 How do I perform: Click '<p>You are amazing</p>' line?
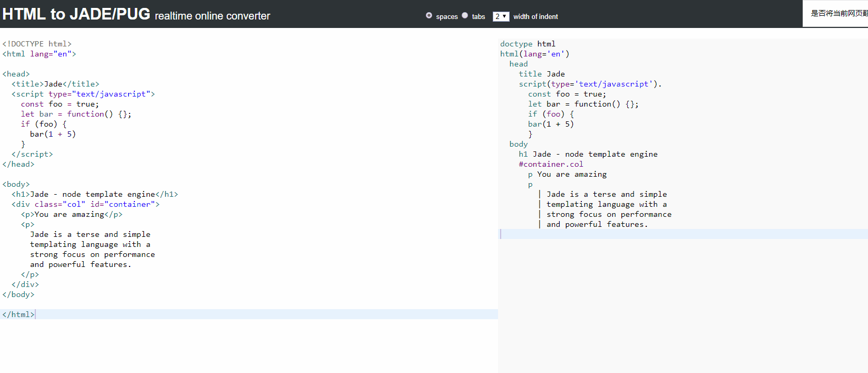72,214
